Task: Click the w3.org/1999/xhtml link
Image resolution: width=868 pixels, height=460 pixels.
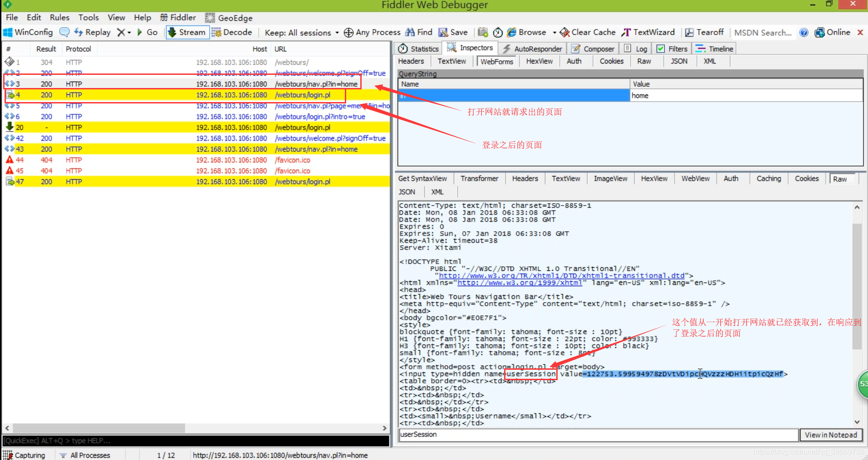Action: tap(520, 283)
